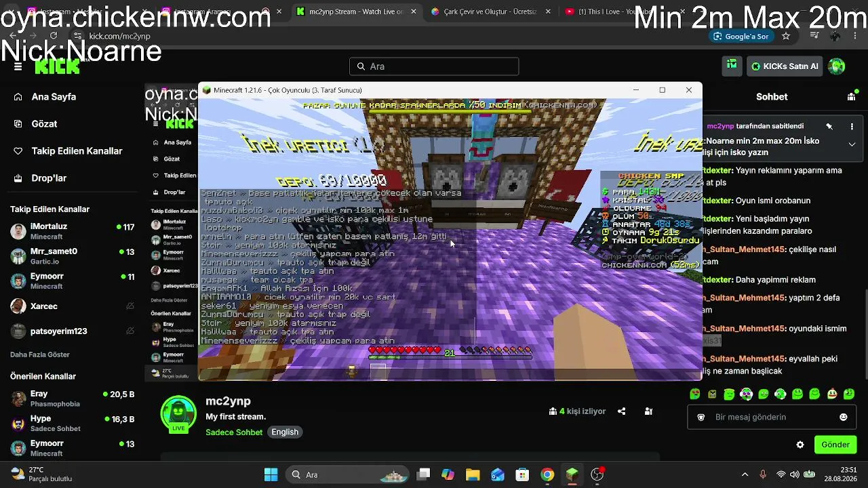Image resolution: width=868 pixels, height=488 pixels.
Task: Open the emoji picker in message box
Action: coord(844,417)
